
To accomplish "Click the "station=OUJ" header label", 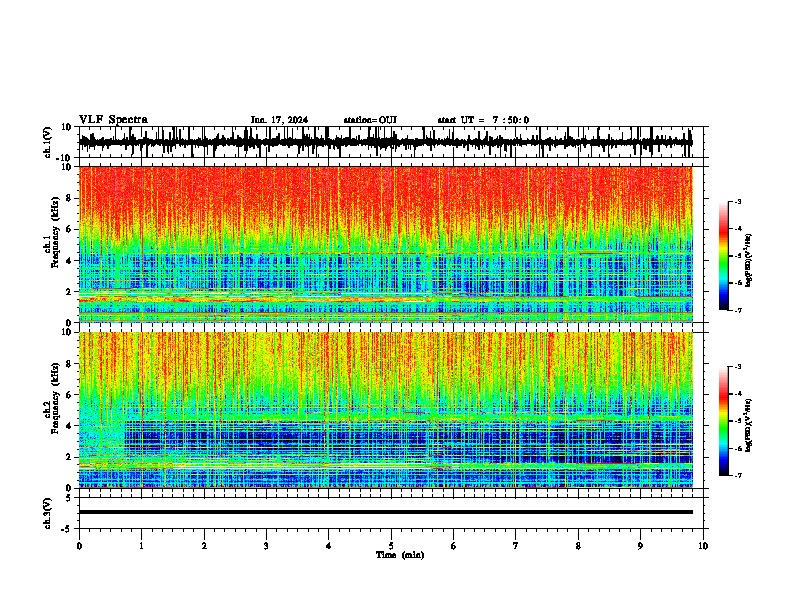I will pyautogui.click(x=370, y=120).
